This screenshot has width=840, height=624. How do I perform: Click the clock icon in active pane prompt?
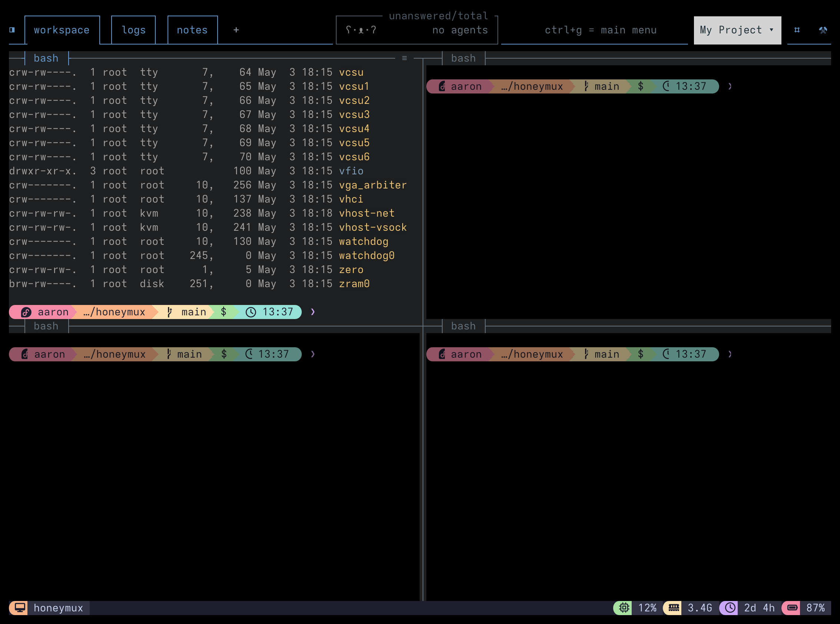tap(251, 312)
